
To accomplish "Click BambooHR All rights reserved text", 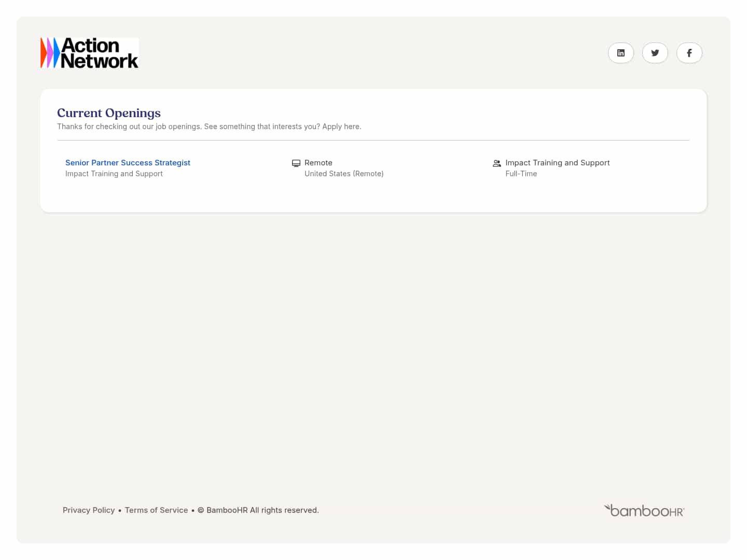I will [258, 510].
